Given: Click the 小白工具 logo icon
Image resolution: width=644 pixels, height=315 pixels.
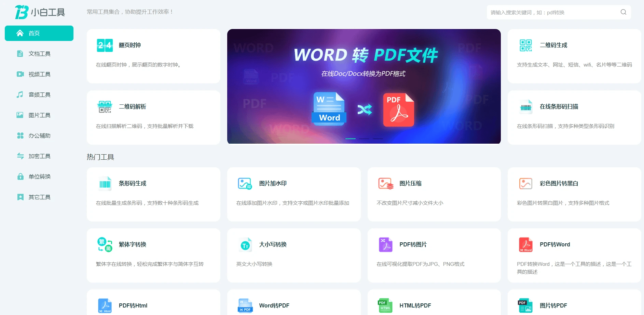Looking at the screenshot, I should [x=21, y=12].
